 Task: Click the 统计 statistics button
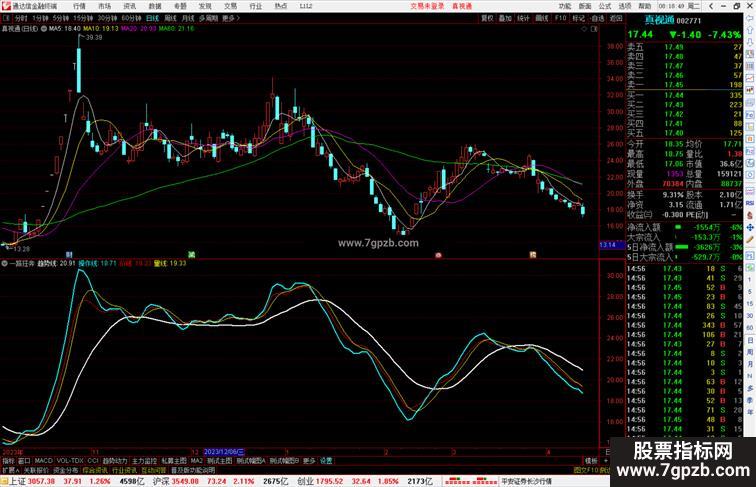tap(523, 18)
